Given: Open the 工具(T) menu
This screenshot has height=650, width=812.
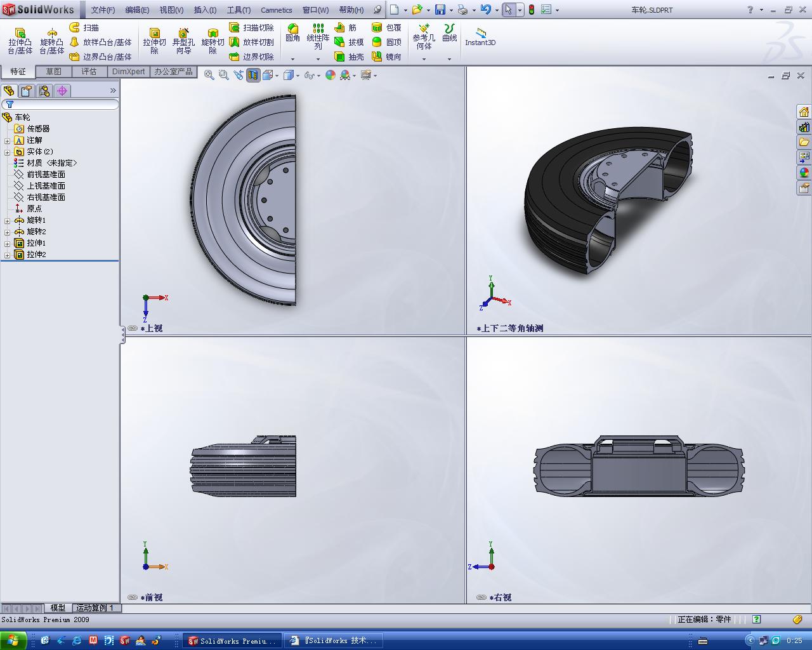Looking at the screenshot, I should point(239,10).
